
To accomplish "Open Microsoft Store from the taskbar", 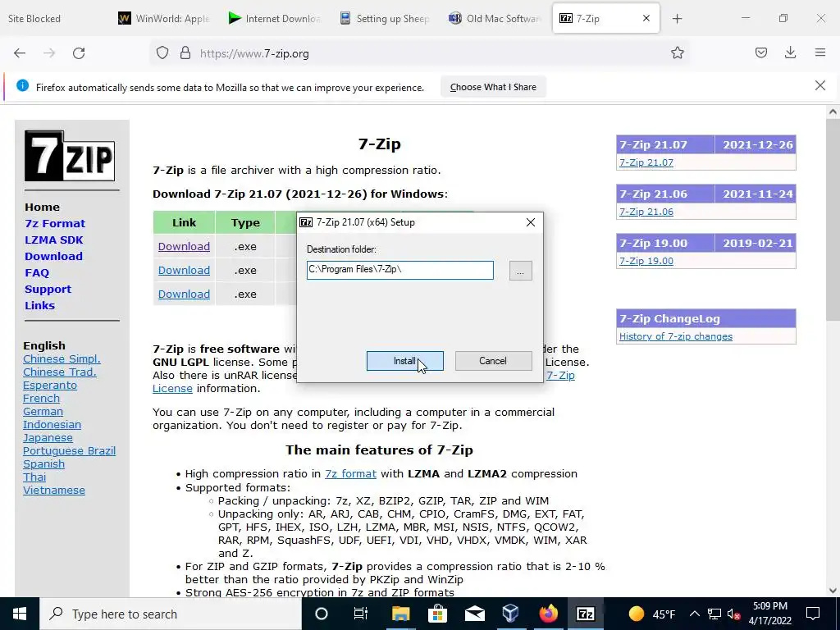I will pyautogui.click(x=438, y=614).
